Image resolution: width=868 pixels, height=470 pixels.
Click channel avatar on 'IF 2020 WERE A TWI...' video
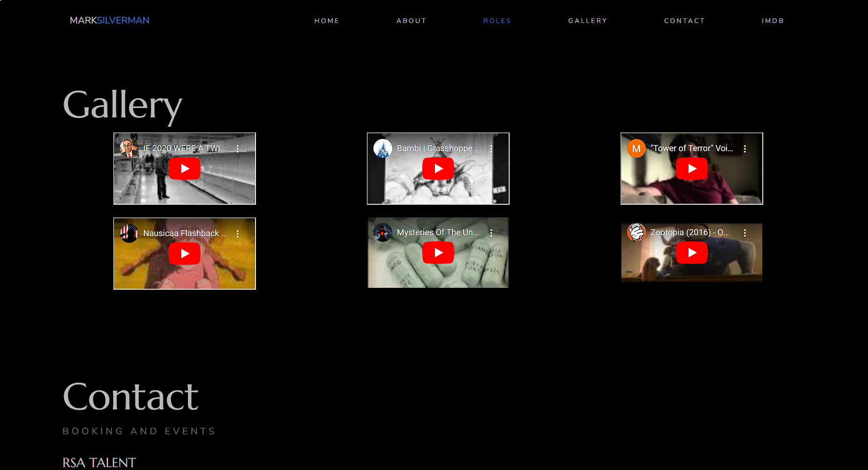tap(129, 148)
